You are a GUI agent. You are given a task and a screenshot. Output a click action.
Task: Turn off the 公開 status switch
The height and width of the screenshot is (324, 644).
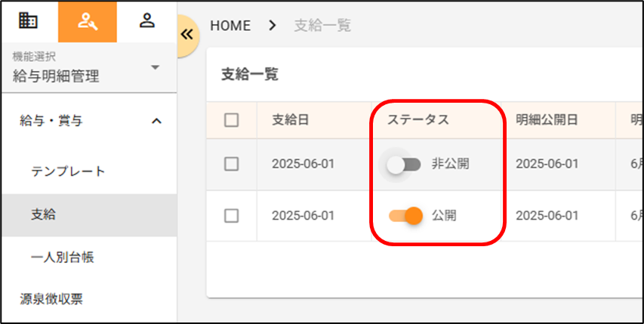pos(405,216)
